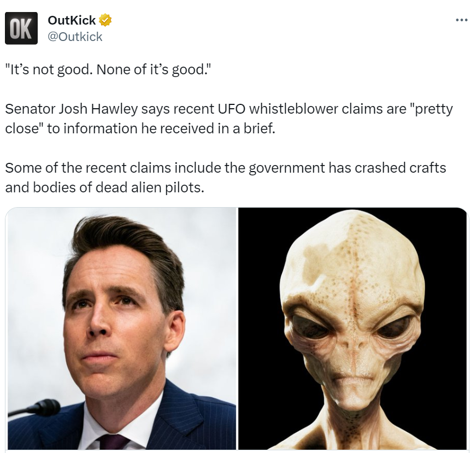Enlarge the alien illustration image

tap(352, 328)
